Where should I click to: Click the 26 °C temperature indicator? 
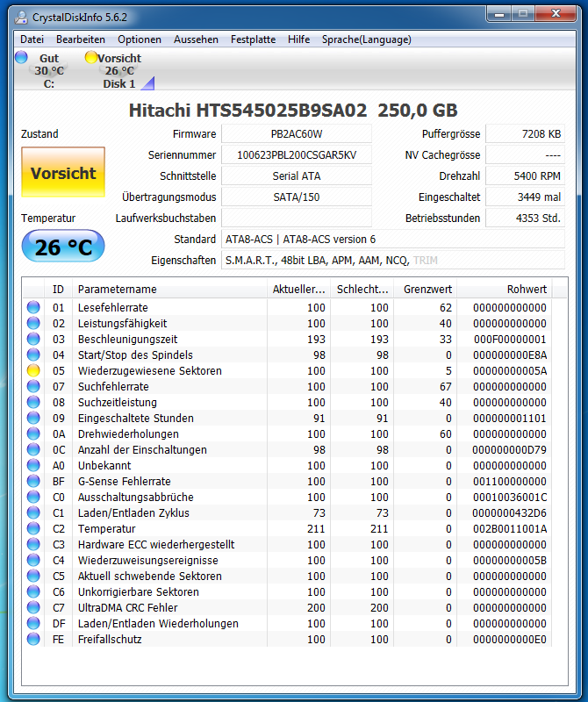(63, 247)
